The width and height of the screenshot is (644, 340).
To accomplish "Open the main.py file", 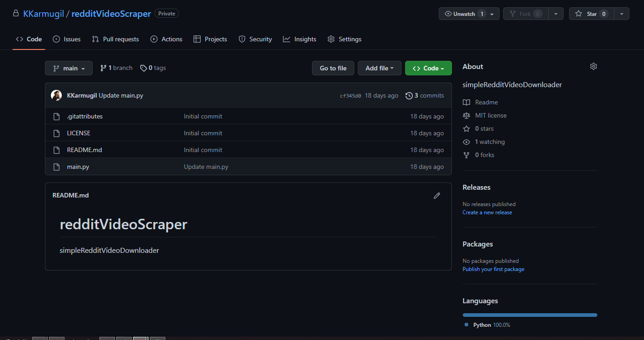I will 78,167.
